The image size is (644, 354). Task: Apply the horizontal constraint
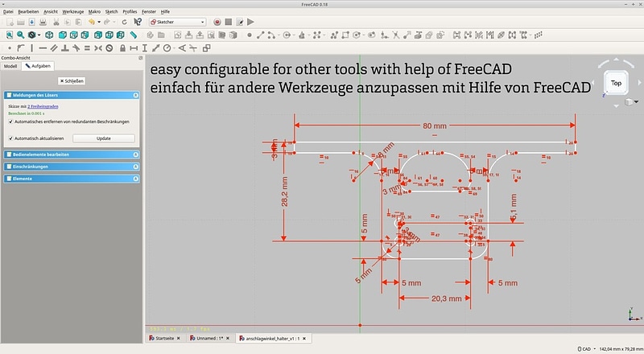(43, 48)
